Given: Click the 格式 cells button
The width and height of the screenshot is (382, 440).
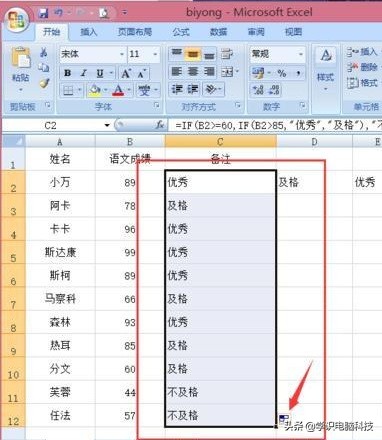Looking at the screenshot, I should [x=362, y=83].
